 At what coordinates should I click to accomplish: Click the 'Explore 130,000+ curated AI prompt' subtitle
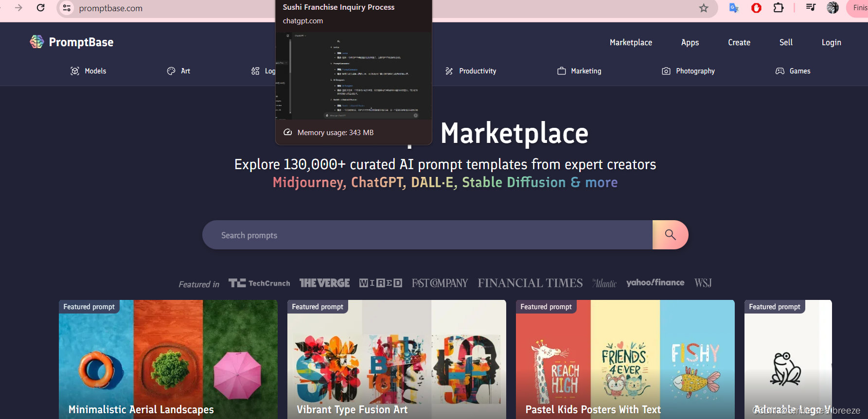(445, 164)
